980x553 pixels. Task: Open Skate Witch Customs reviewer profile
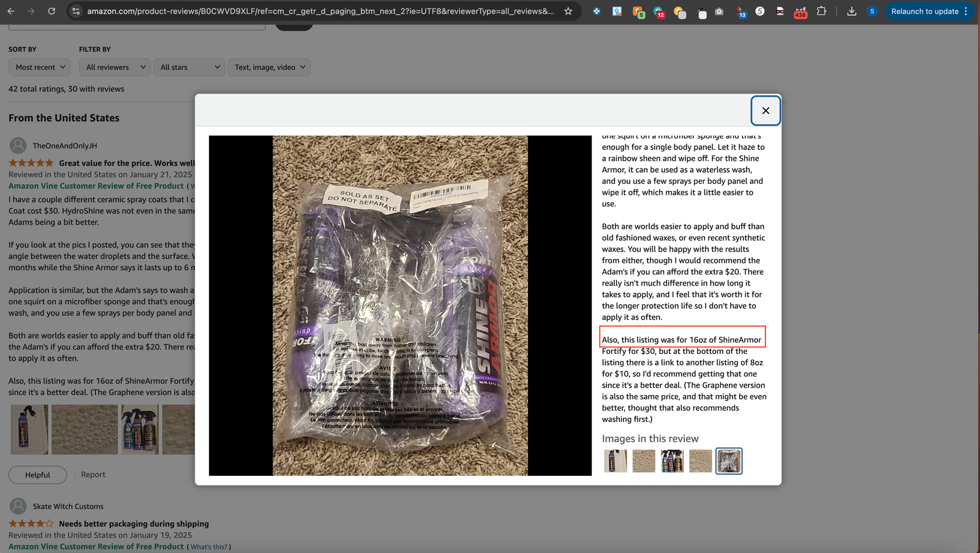coord(68,506)
